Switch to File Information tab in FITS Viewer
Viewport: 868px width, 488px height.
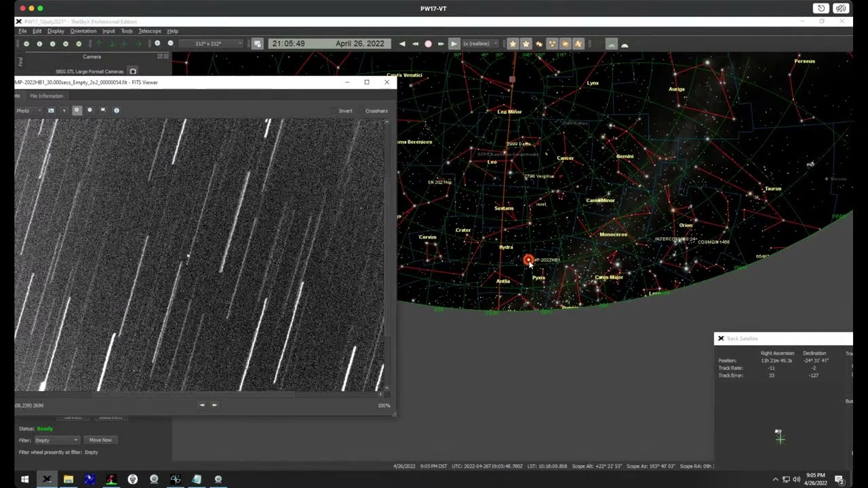click(x=46, y=96)
